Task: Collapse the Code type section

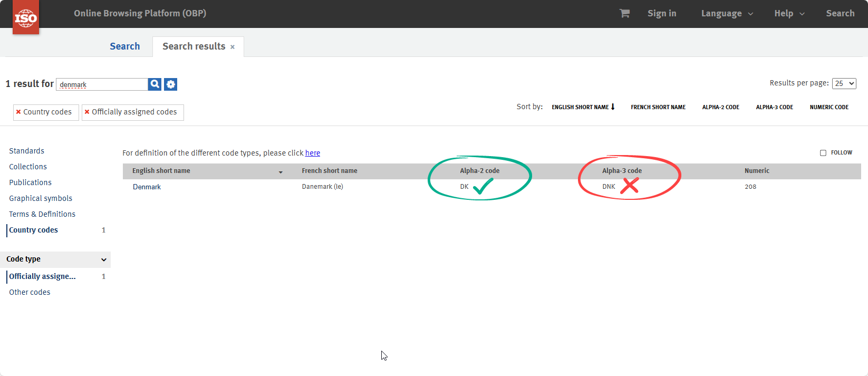Action: click(104, 259)
